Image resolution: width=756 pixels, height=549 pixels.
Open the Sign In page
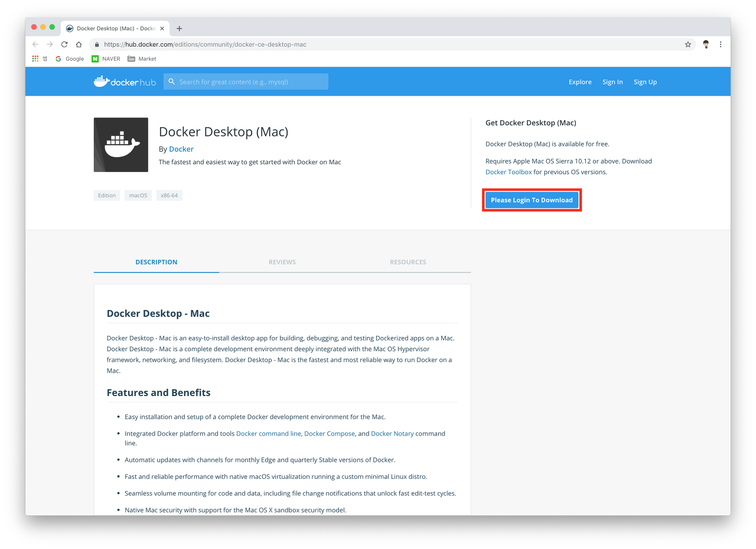coord(612,82)
